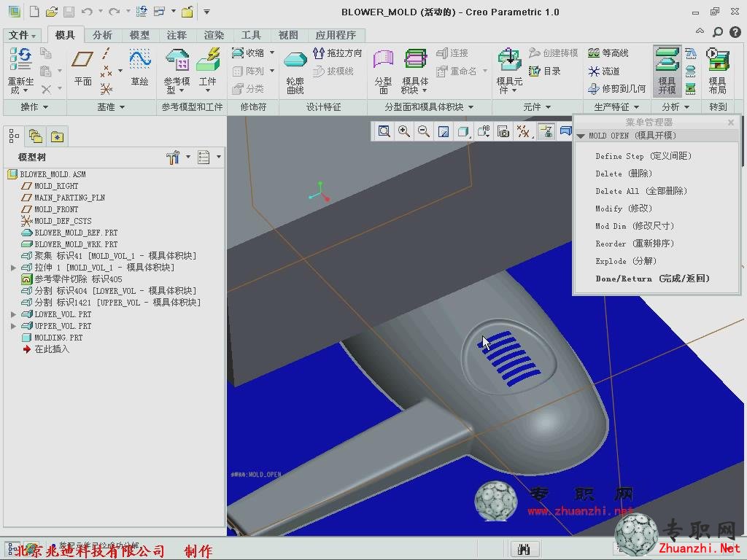
Task: Open the 元件 group dropdown
Action: 537,107
